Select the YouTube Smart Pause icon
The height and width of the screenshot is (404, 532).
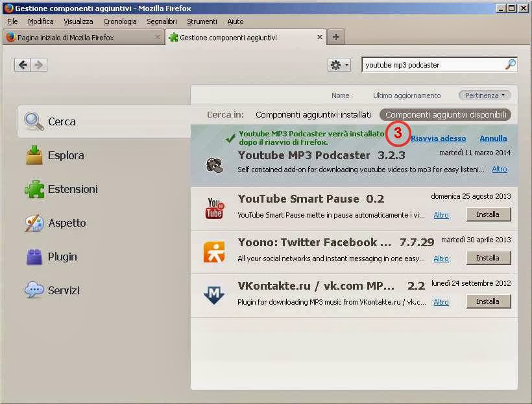[215, 208]
